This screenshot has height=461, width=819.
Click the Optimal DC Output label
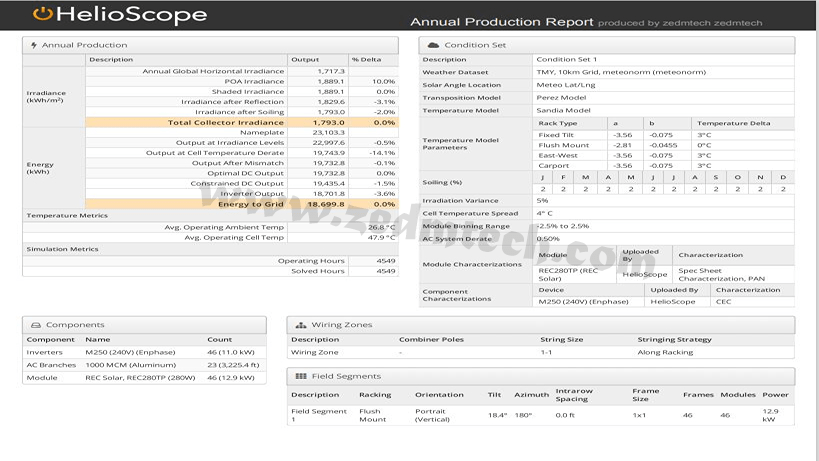click(245, 173)
